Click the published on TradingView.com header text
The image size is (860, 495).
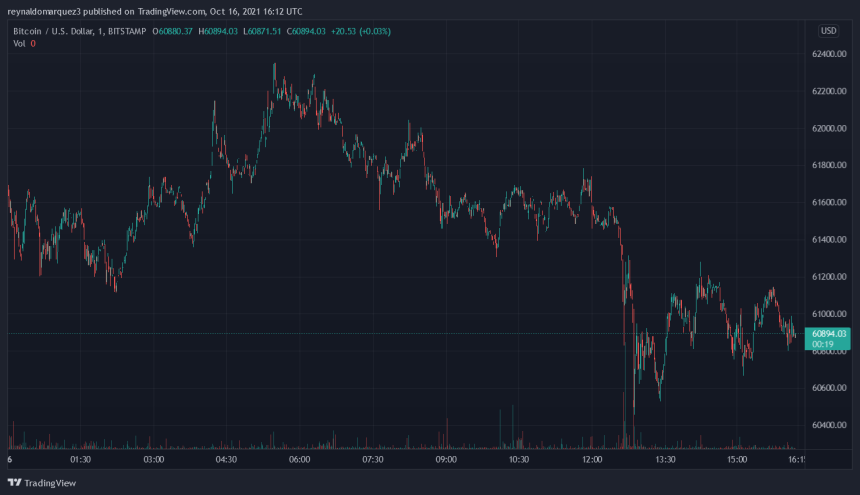tap(144, 12)
